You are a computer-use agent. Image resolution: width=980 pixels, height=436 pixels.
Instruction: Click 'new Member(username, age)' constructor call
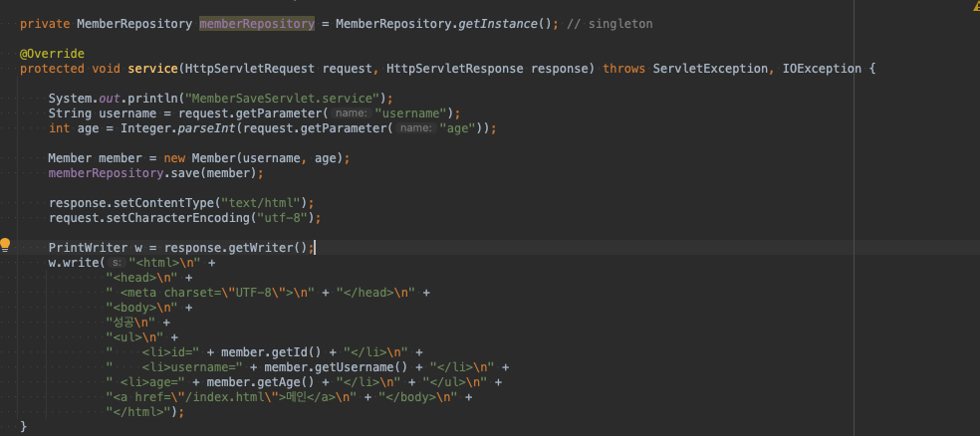tap(253, 158)
